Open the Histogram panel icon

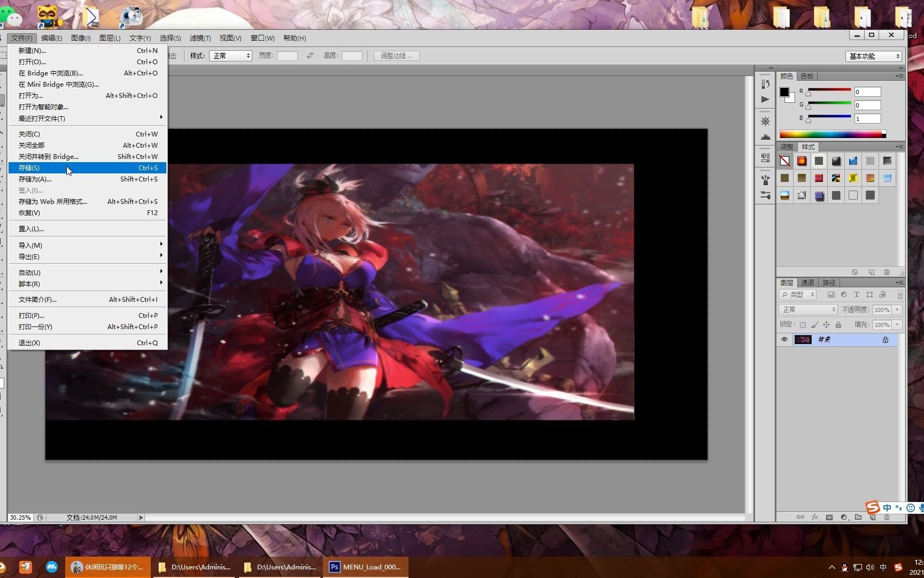pyautogui.click(x=765, y=136)
